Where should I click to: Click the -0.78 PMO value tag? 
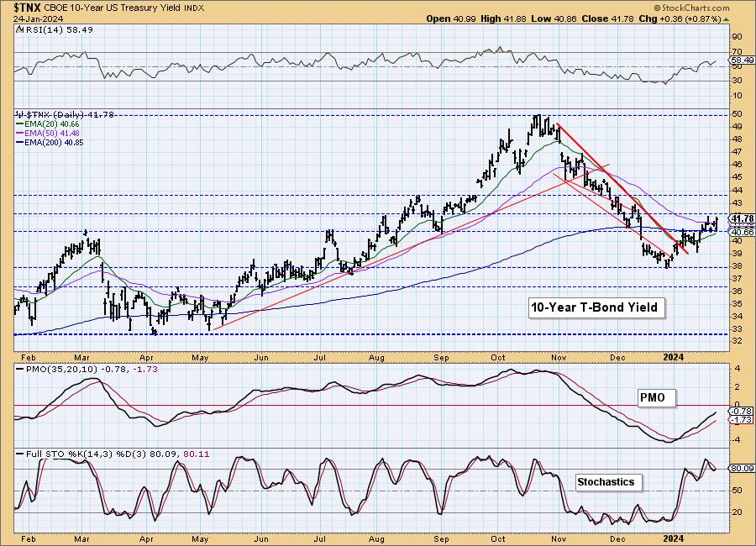click(742, 412)
